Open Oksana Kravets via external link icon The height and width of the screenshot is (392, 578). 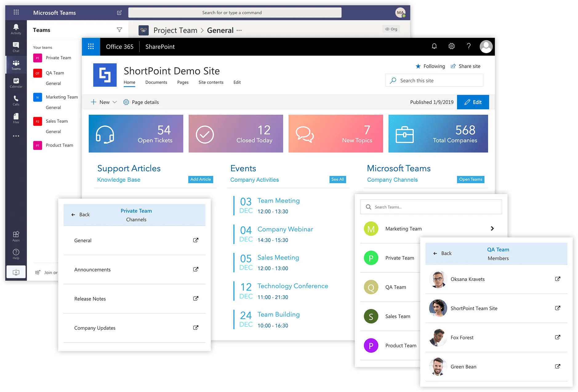[x=558, y=279]
